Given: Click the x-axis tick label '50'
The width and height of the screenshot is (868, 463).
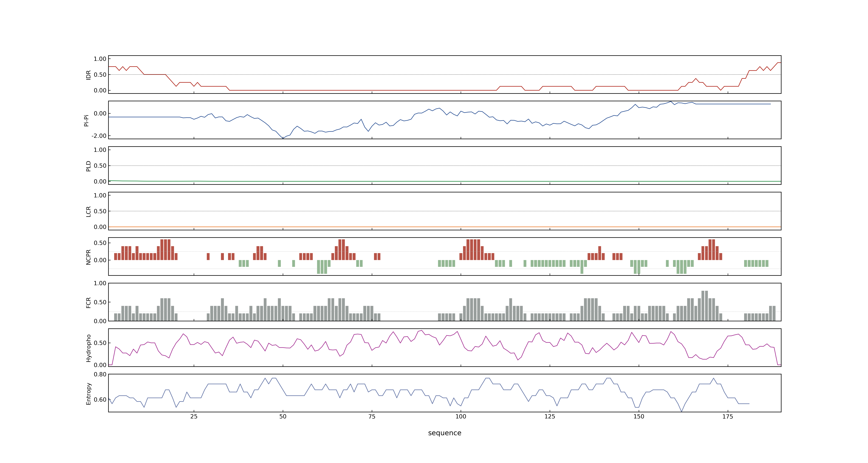Looking at the screenshot, I should tap(283, 416).
